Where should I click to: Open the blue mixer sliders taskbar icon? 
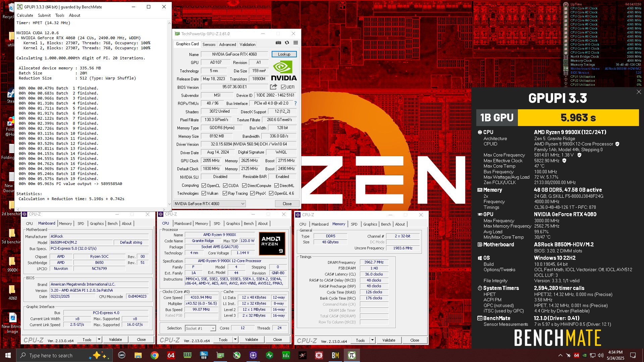204,355
